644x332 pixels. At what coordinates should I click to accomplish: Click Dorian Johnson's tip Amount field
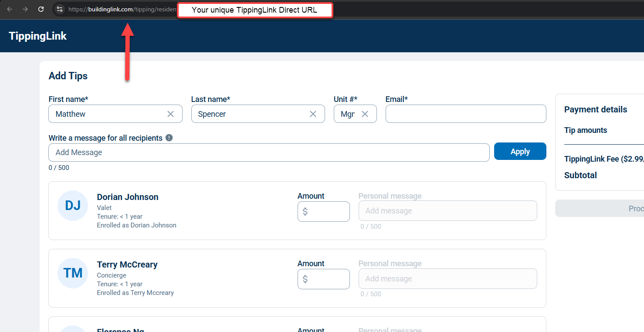pyautogui.click(x=324, y=211)
